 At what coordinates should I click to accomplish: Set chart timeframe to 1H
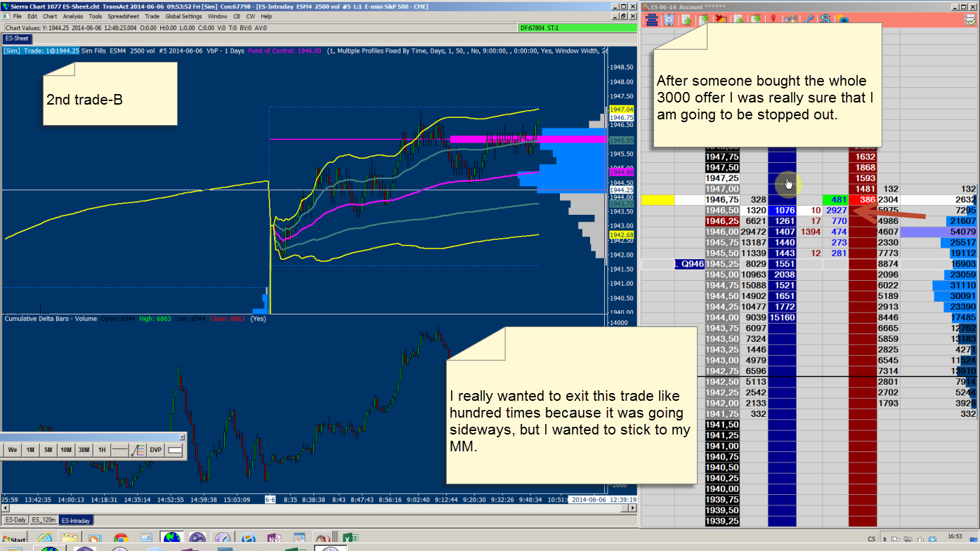[x=102, y=450]
